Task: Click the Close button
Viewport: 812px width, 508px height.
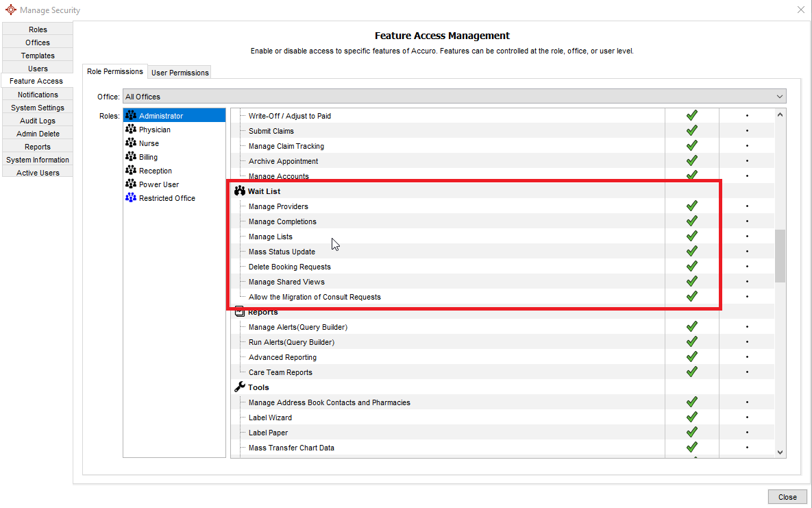Action: click(x=787, y=497)
